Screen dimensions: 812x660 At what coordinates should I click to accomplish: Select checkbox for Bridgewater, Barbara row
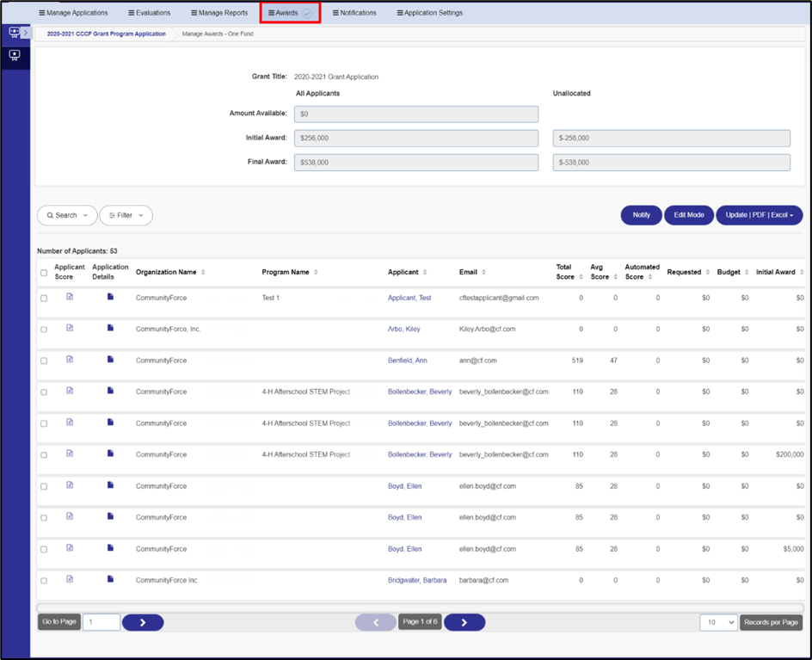[44, 581]
